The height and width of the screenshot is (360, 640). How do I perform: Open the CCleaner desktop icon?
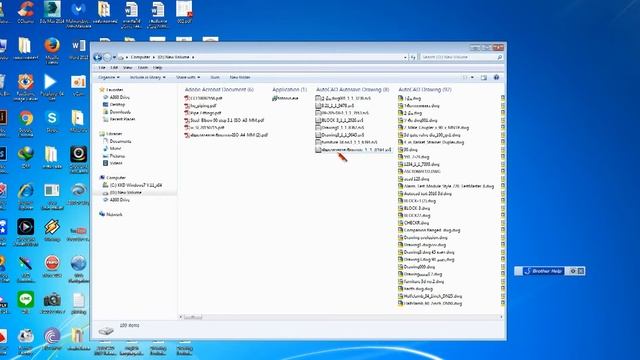[26, 12]
